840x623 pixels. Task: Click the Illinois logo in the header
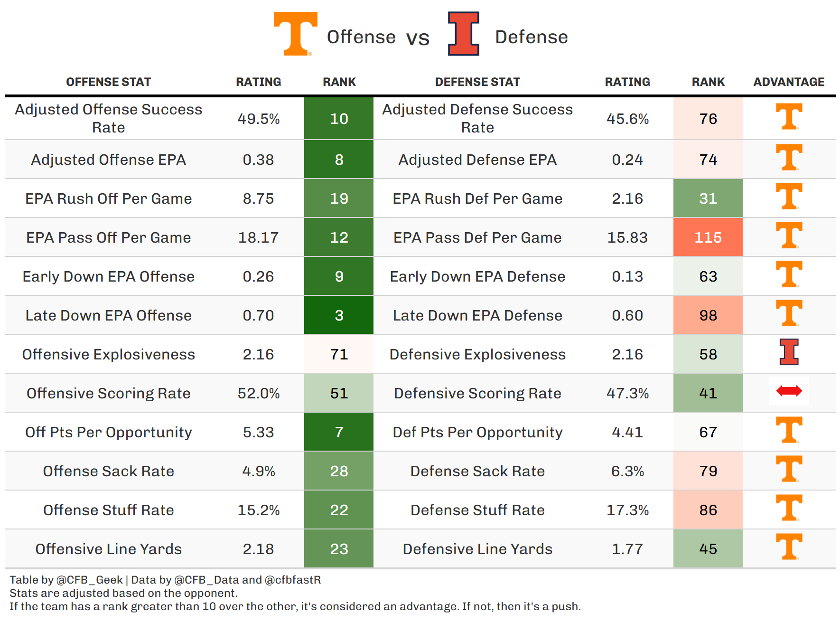coord(464,34)
